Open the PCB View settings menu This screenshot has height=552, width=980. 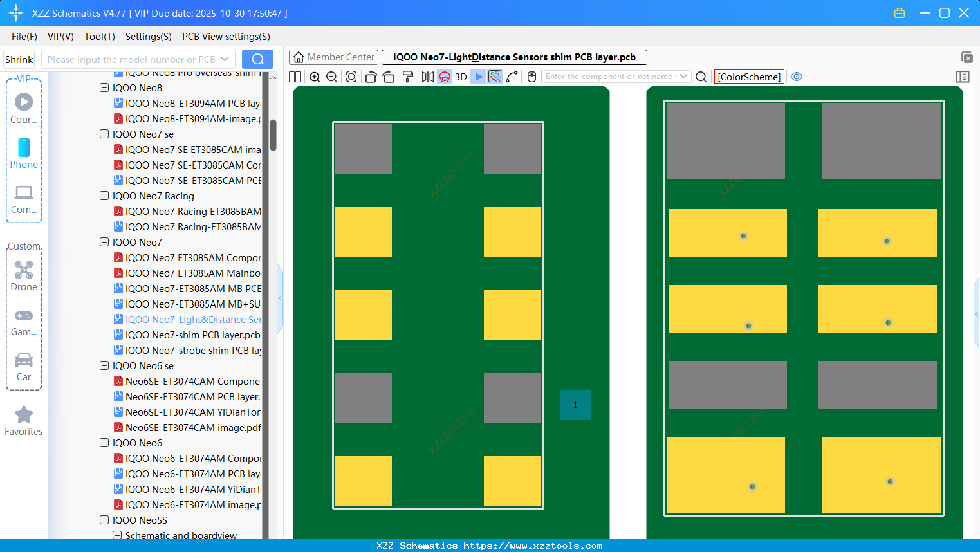click(226, 37)
